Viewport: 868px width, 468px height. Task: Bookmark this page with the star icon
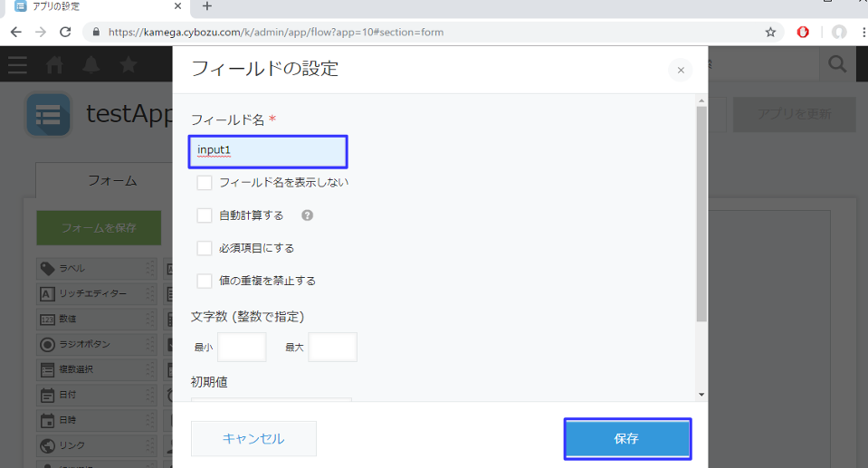770,32
